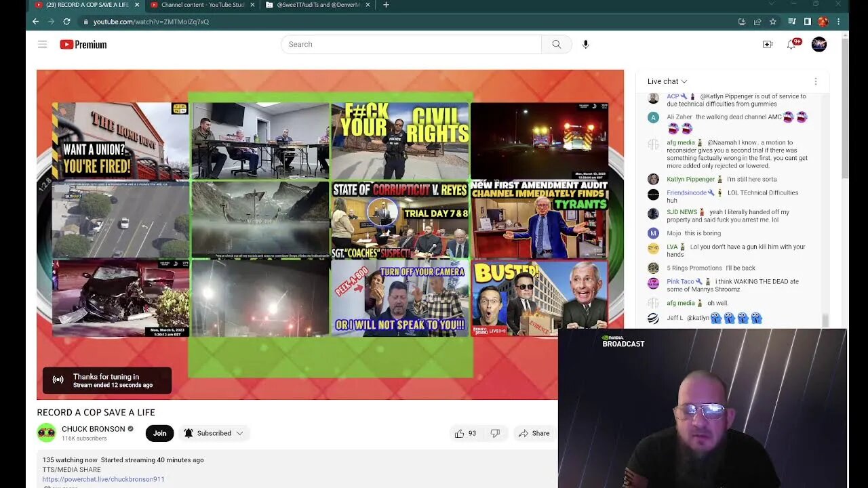Open night fire truck video thumbnail

540,140
